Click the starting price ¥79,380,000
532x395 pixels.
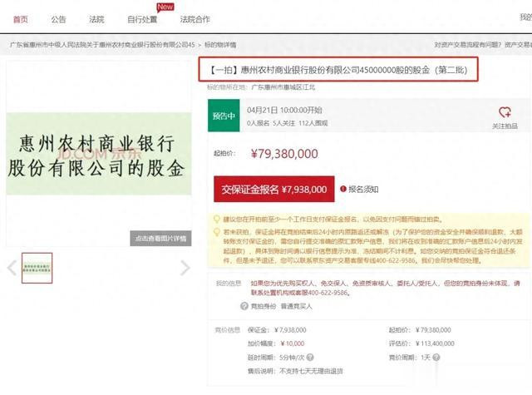click(x=284, y=154)
